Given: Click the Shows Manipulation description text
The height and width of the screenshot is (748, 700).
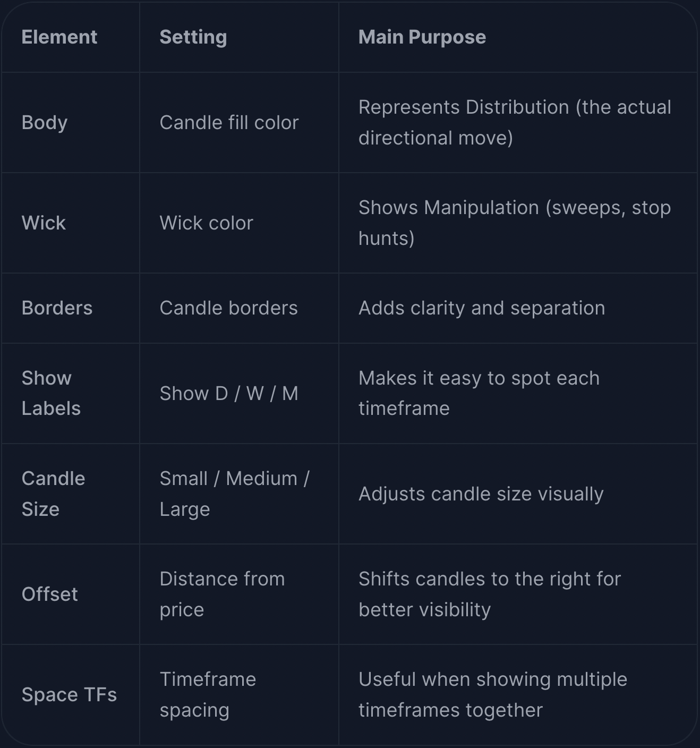Looking at the screenshot, I should (x=515, y=223).
